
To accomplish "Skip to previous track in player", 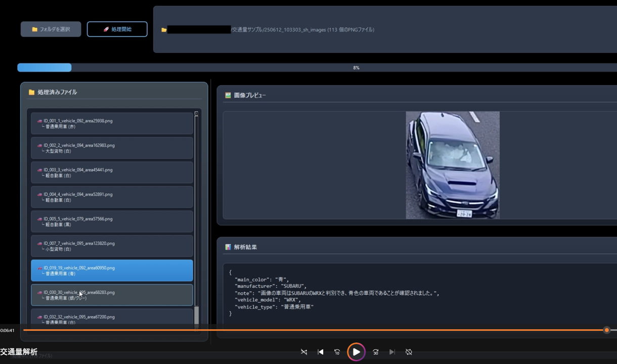I will [321, 352].
